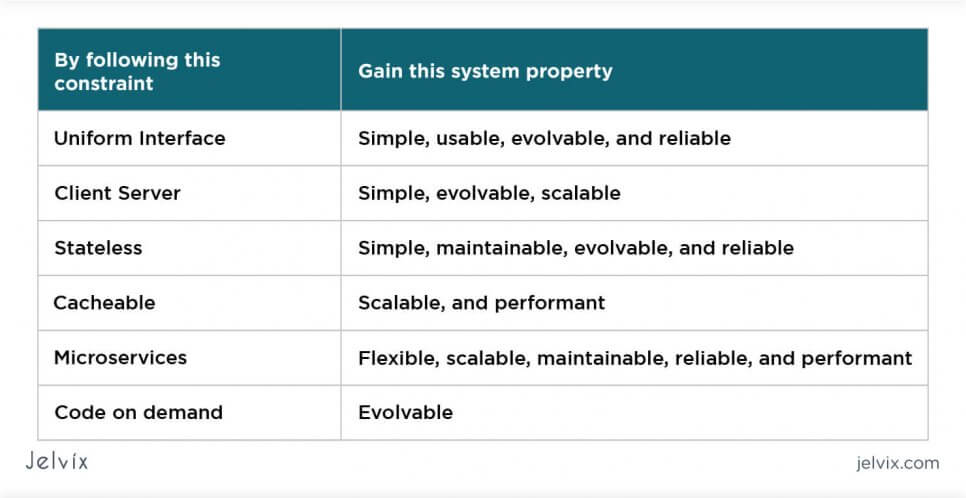Click the word 'scalable' in Client Server row
Viewport: 966px width, 498px height.
(x=581, y=193)
